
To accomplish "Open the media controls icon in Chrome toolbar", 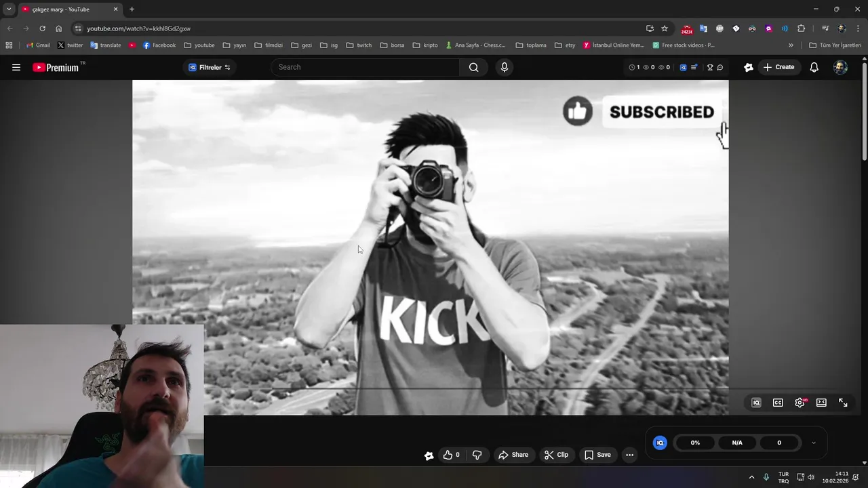I will point(825,28).
